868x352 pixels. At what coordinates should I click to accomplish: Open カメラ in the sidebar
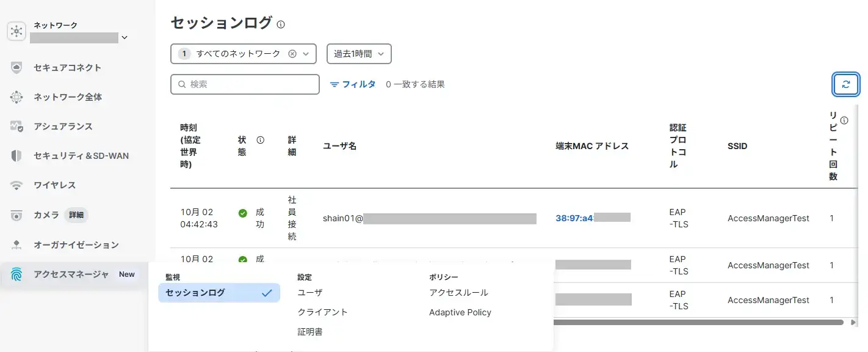[46, 215]
